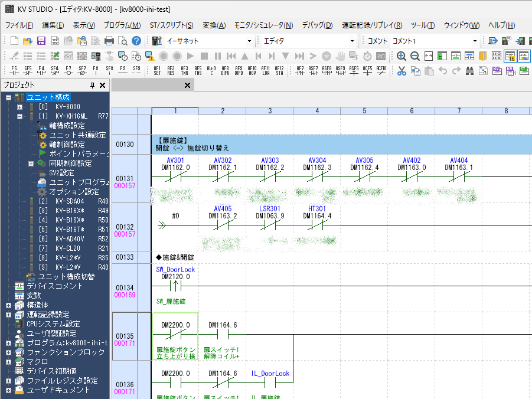Screen dimensions: 532x399
Task: Select column header 5 in the ladder grid
Action: [x=364, y=111]
